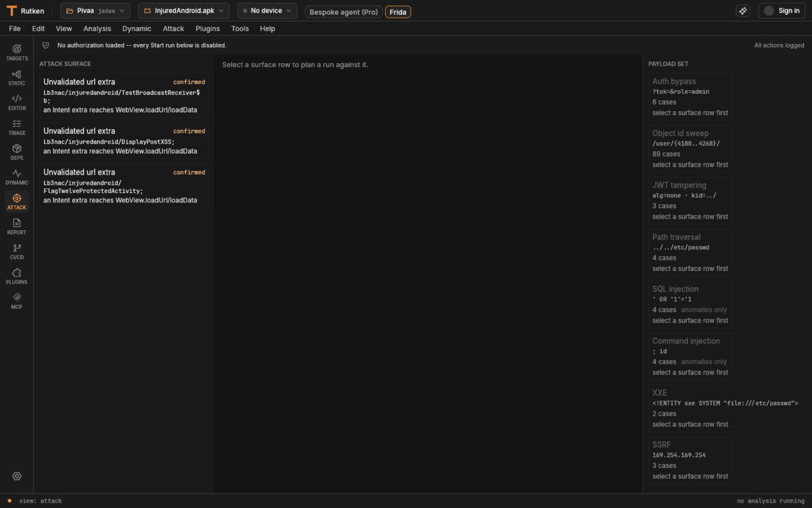
Task: Open the Plugins sidebar view
Action: click(17, 276)
